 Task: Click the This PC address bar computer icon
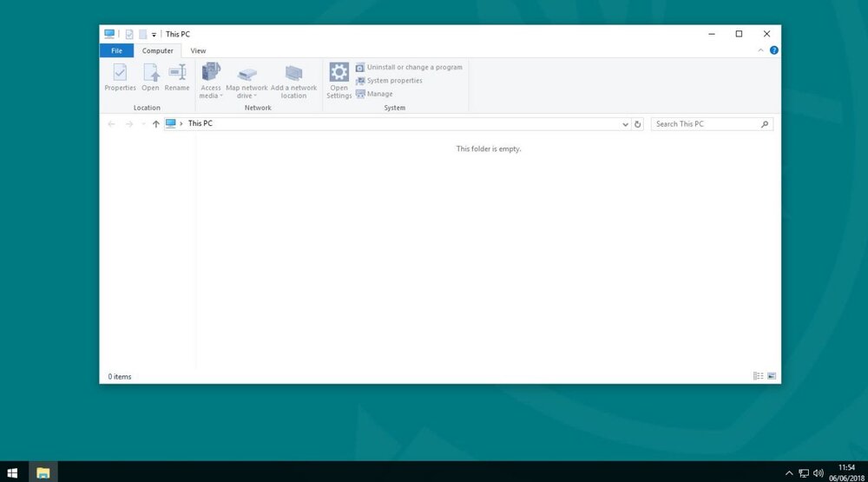point(170,123)
